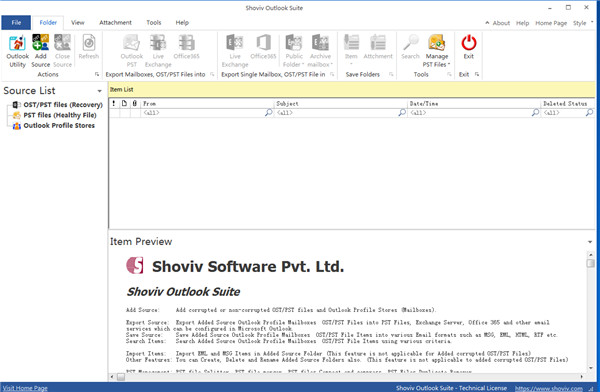Expand the Actions group dialog launcher
The image size is (600, 392).
coord(97,74)
